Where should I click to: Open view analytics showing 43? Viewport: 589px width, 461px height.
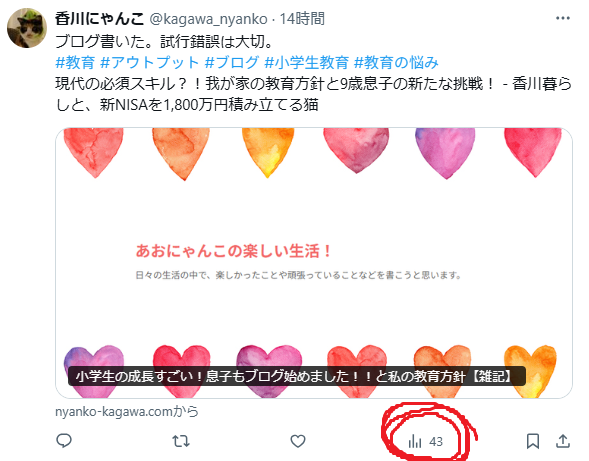pyautogui.click(x=426, y=441)
